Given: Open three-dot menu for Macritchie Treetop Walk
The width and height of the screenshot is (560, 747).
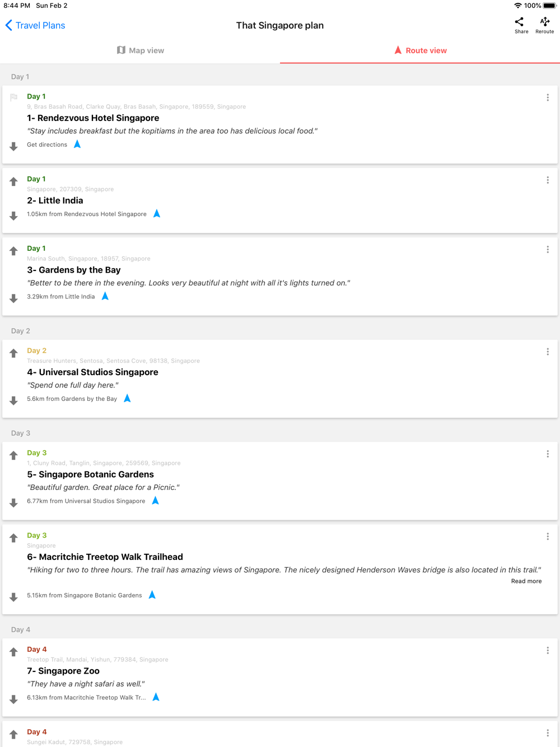Looking at the screenshot, I should pyautogui.click(x=547, y=536).
